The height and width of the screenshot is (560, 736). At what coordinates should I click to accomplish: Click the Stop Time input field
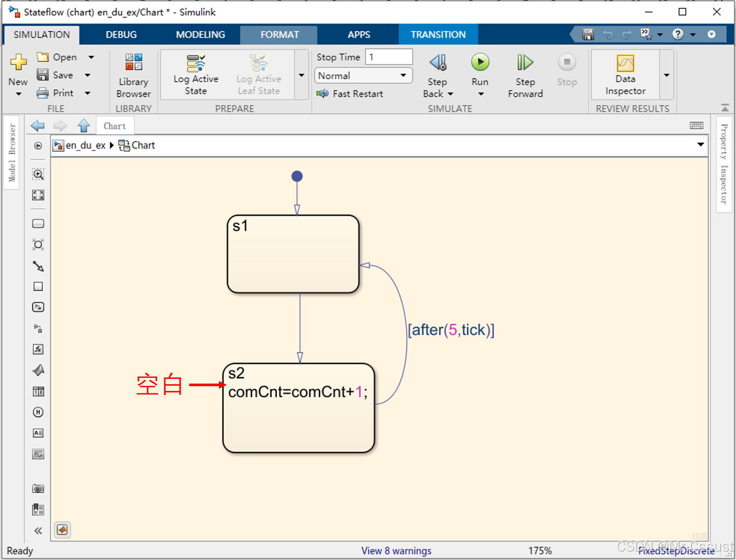389,57
